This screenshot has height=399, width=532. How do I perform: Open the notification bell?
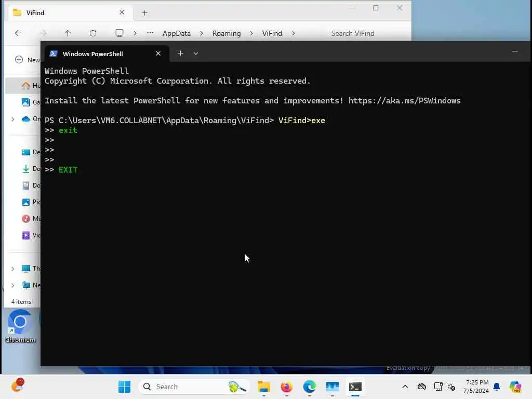[x=497, y=387]
